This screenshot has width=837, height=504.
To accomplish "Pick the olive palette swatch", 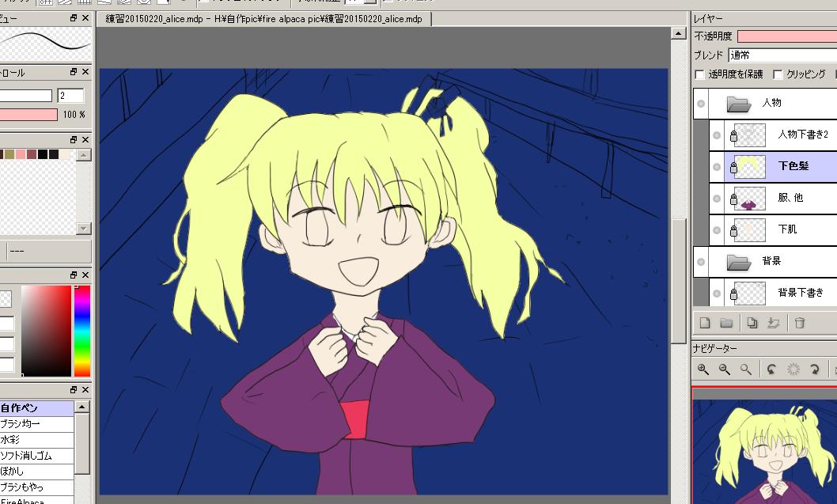I will [9, 154].
